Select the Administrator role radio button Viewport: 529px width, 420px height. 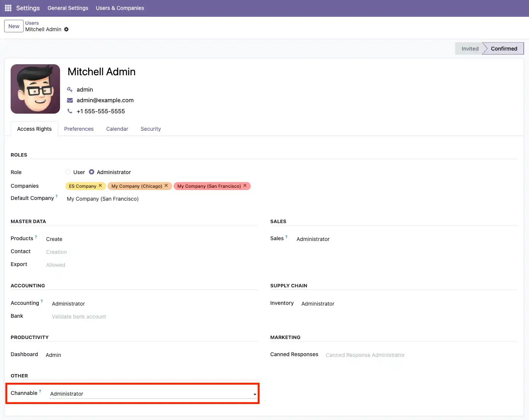[x=92, y=172]
